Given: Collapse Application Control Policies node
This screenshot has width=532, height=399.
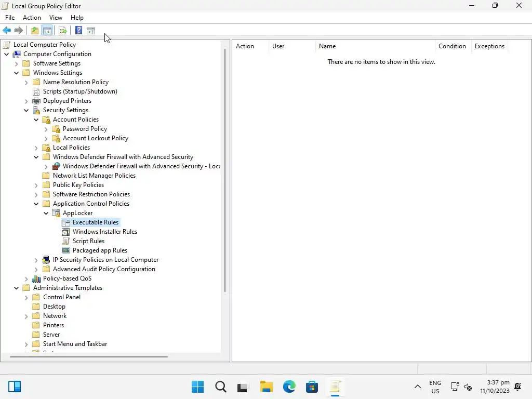Looking at the screenshot, I should point(36,204).
